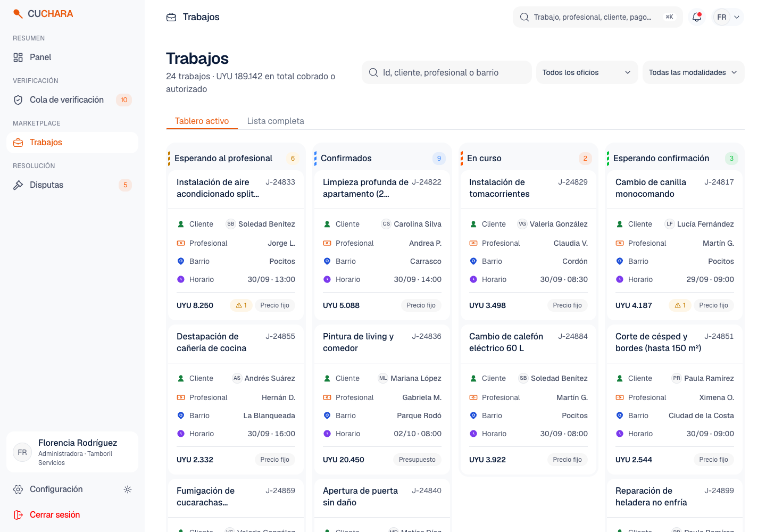Click the SB avatar of Soledad Benítez on J-24833

[231, 224]
